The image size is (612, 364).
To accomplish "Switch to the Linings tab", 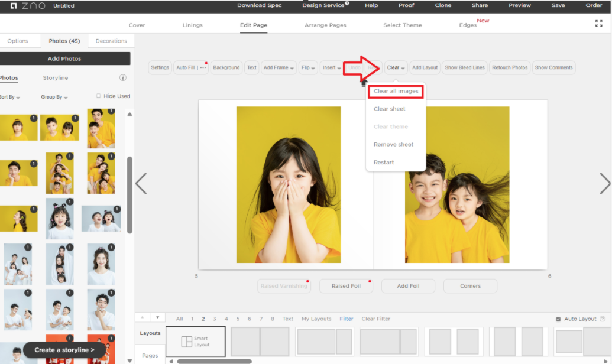I will pos(192,25).
